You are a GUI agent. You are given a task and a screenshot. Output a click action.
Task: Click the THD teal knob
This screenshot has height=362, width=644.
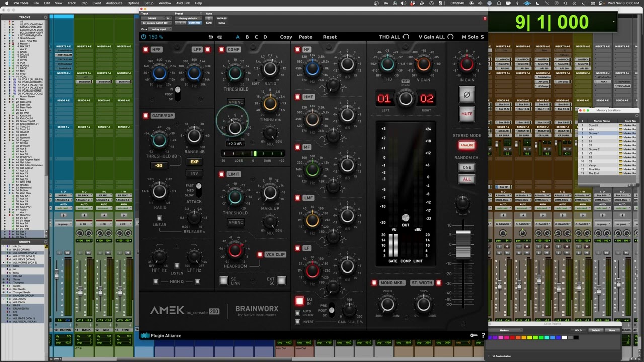(x=387, y=64)
